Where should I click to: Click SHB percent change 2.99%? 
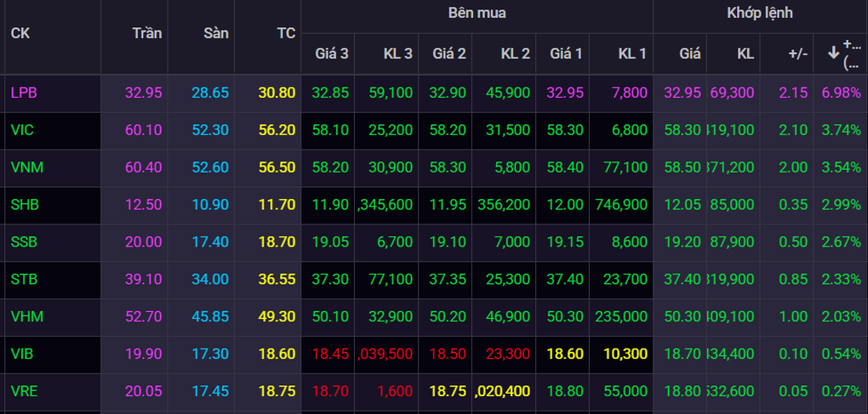click(842, 205)
